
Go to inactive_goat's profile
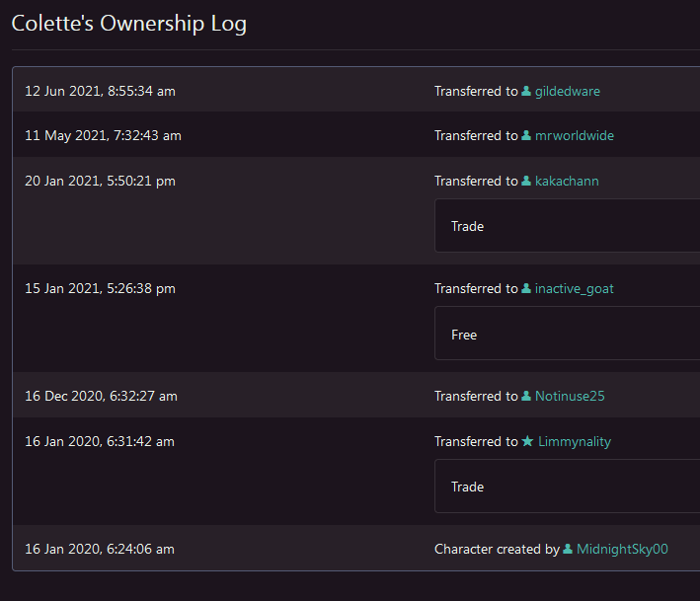tap(575, 288)
